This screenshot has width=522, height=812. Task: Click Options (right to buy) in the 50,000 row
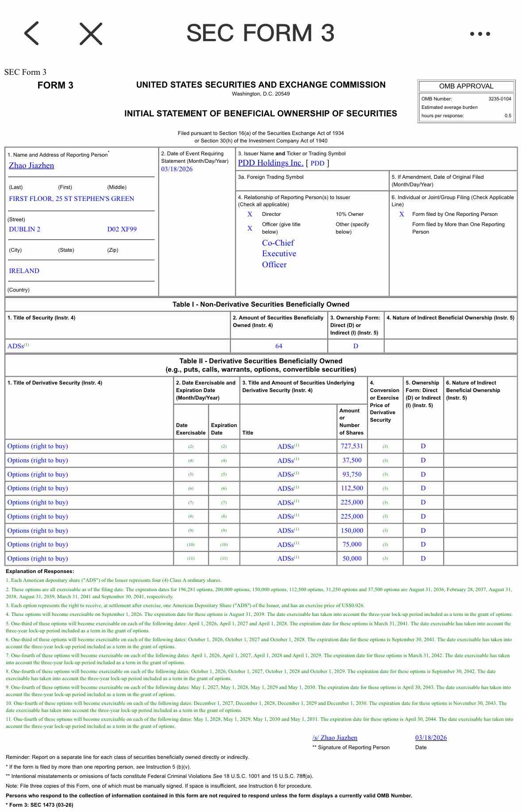click(x=38, y=558)
